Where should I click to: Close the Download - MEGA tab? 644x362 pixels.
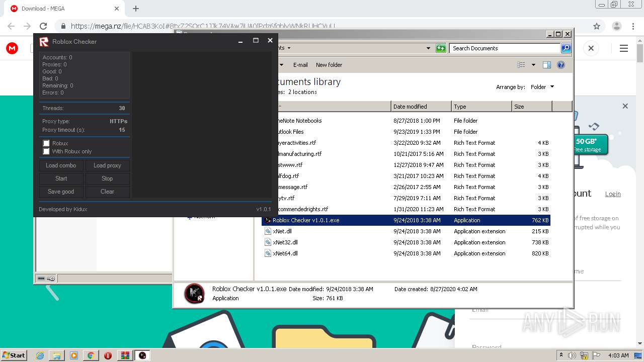pyautogui.click(x=117, y=9)
